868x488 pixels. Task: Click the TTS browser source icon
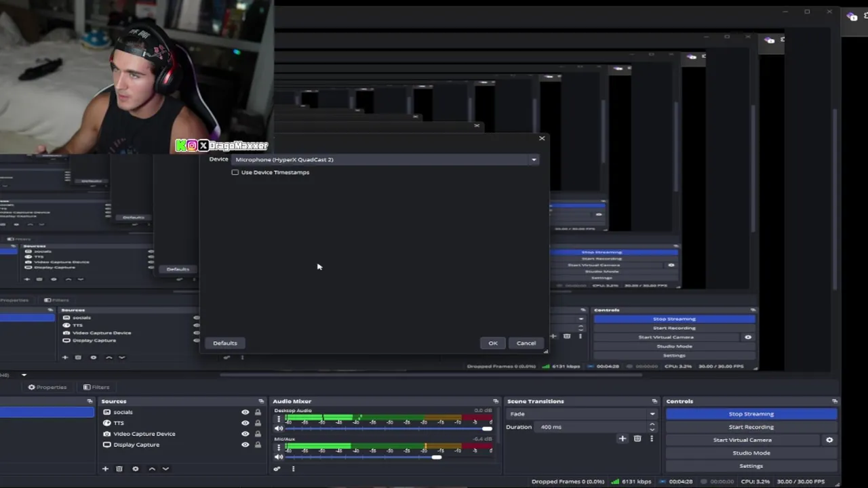[106, 423]
